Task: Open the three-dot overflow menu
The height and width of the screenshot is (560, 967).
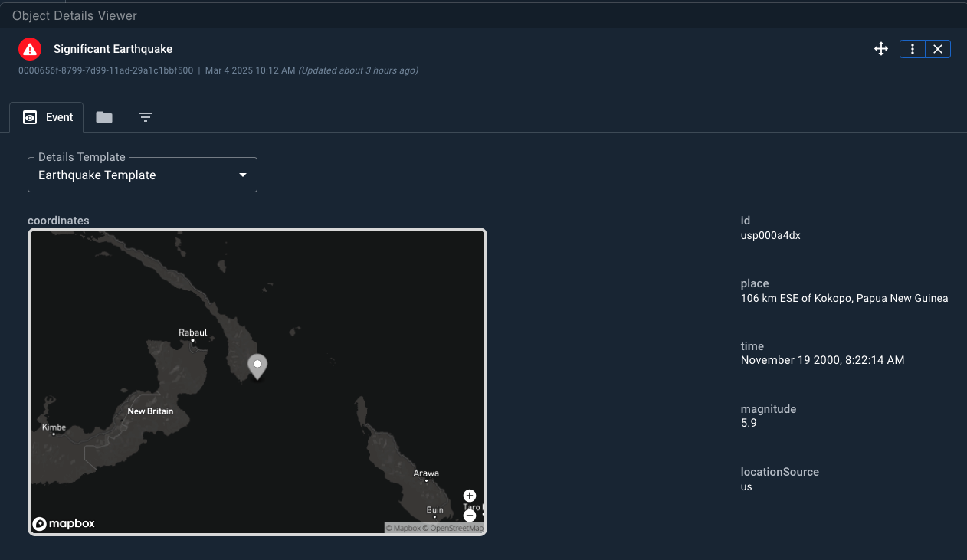Action: (x=912, y=48)
